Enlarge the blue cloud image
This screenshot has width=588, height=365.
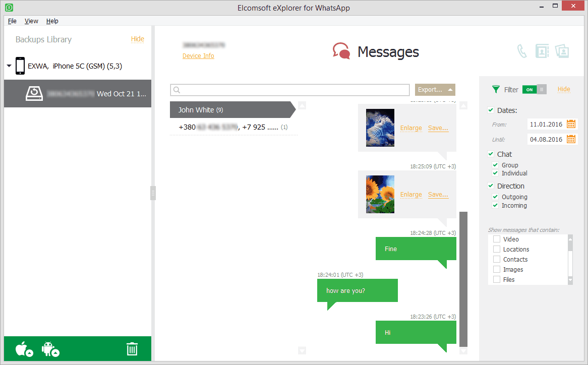tap(411, 128)
